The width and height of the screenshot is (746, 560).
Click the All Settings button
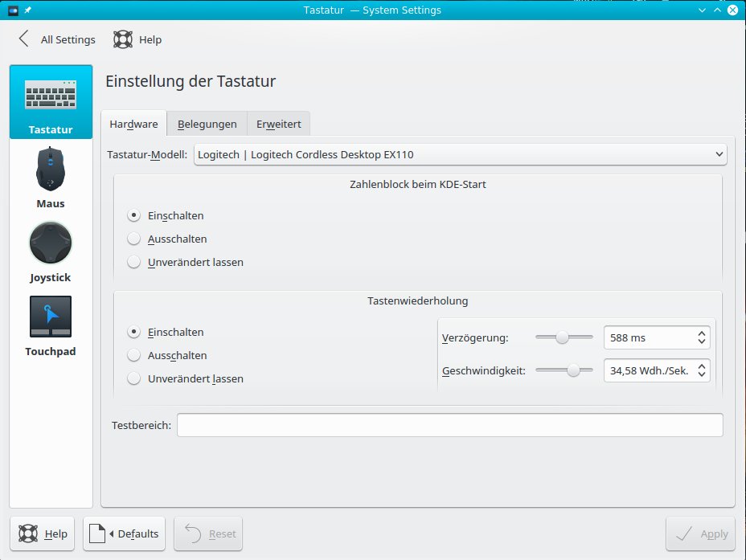pos(57,39)
